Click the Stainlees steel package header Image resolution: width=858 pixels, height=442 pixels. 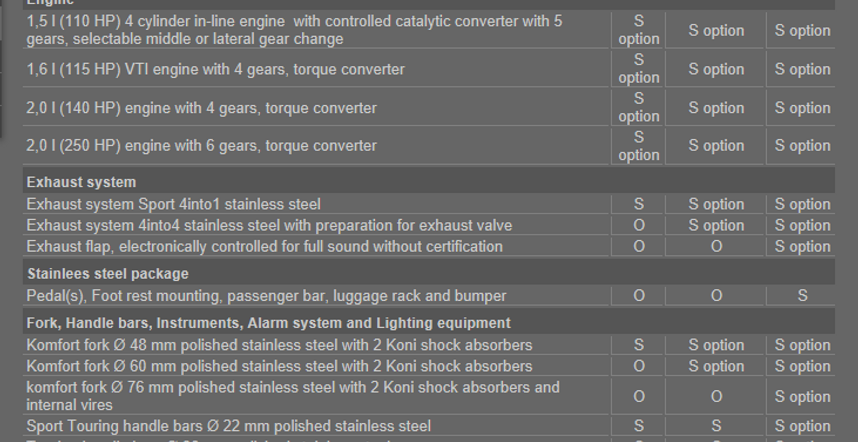pos(108,274)
